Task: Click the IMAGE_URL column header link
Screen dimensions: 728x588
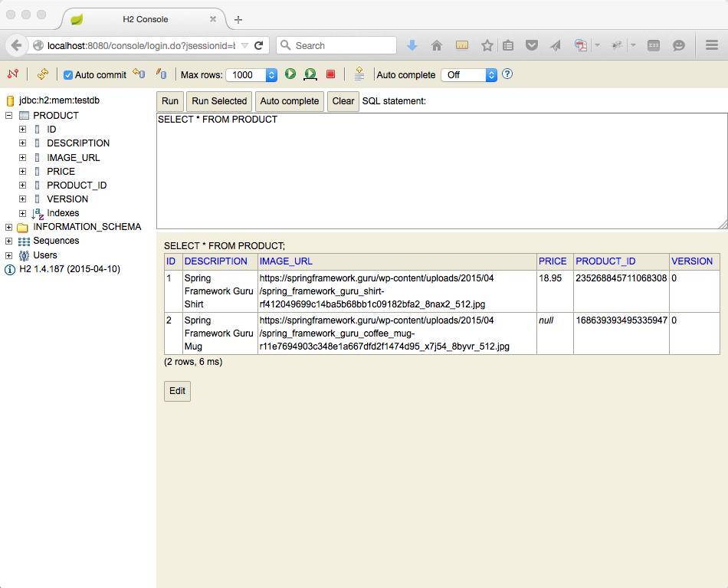Action: tap(286, 261)
